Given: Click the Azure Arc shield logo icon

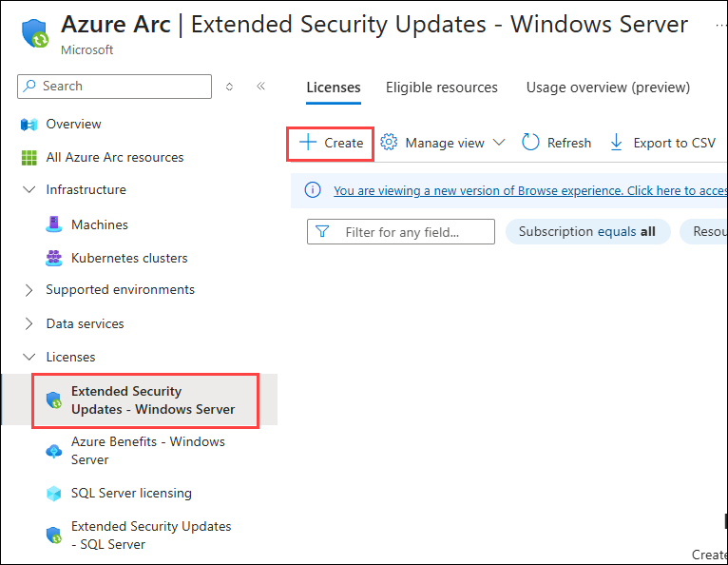Looking at the screenshot, I should pos(35,33).
